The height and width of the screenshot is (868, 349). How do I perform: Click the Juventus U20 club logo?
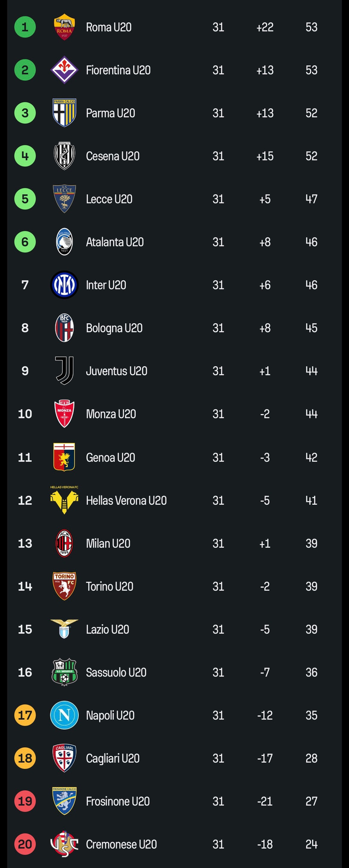64,371
